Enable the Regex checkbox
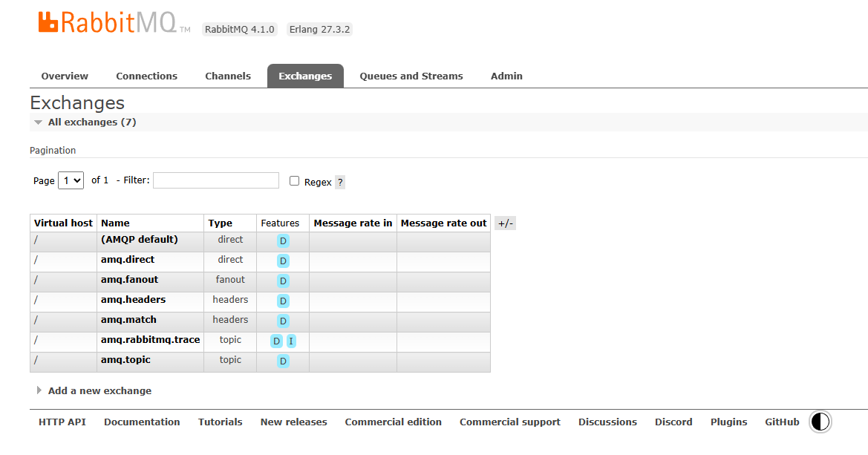The height and width of the screenshot is (455, 868). pyautogui.click(x=295, y=181)
